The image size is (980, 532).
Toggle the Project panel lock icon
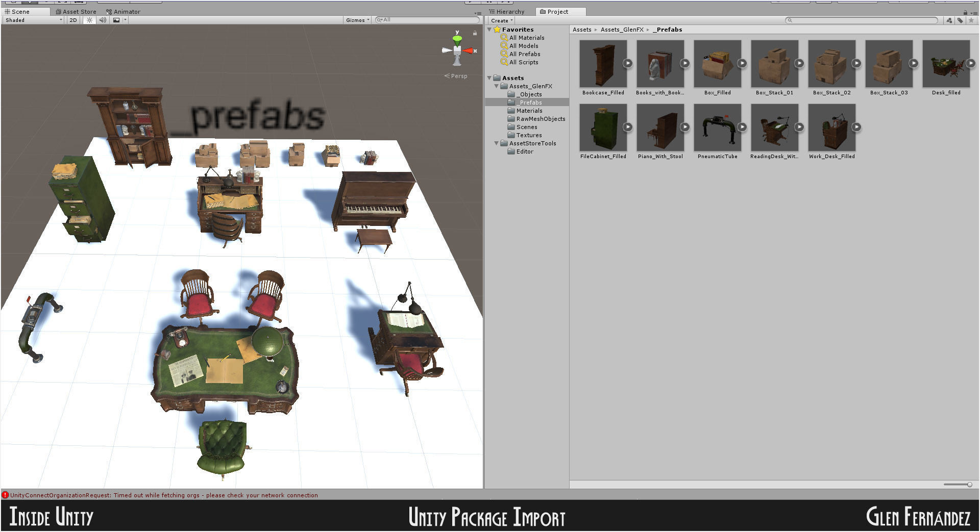(966, 12)
